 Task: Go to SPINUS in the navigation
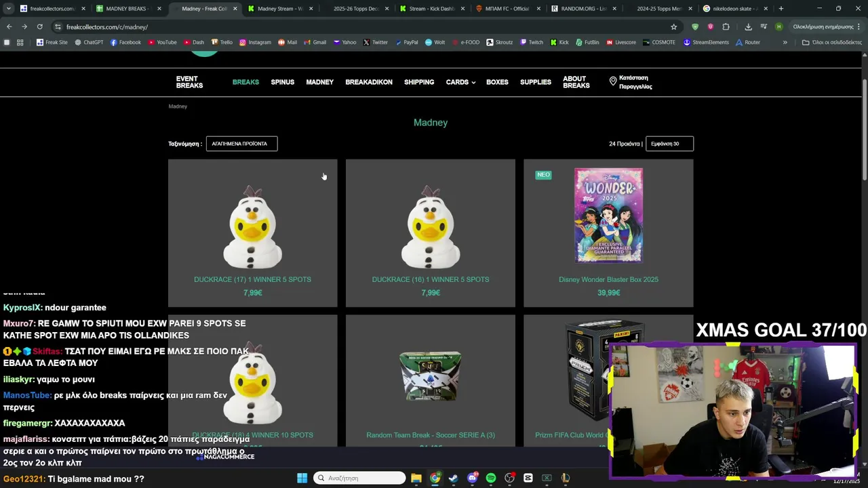pos(282,82)
